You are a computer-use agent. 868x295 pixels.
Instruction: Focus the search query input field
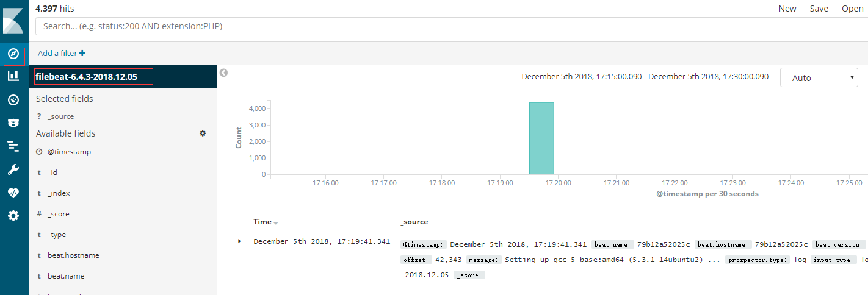(x=452, y=27)
